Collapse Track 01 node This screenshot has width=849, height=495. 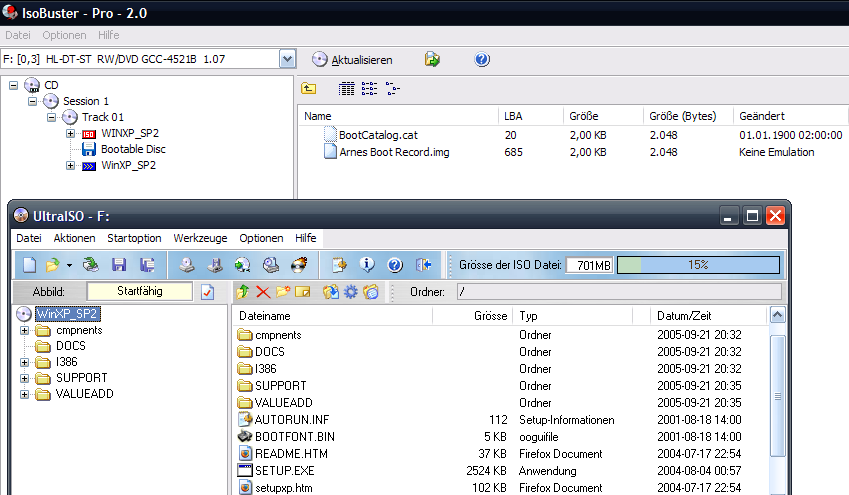[51, 117]
